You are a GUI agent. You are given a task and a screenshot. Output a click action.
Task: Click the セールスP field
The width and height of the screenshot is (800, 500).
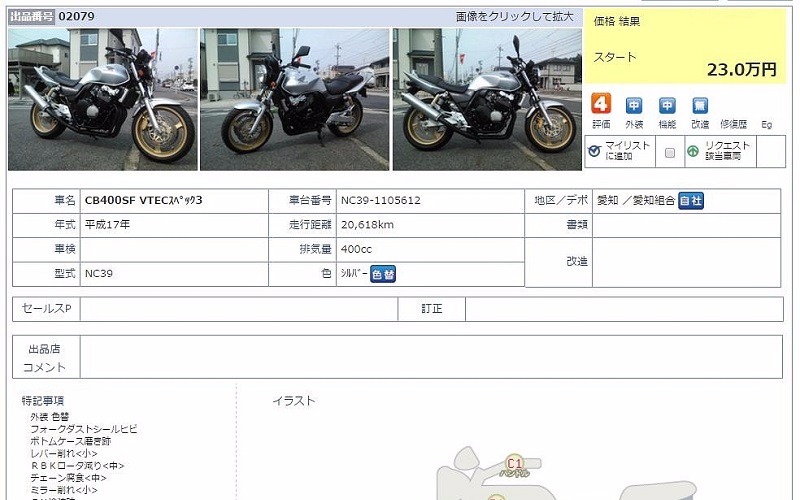coord(239,309)
